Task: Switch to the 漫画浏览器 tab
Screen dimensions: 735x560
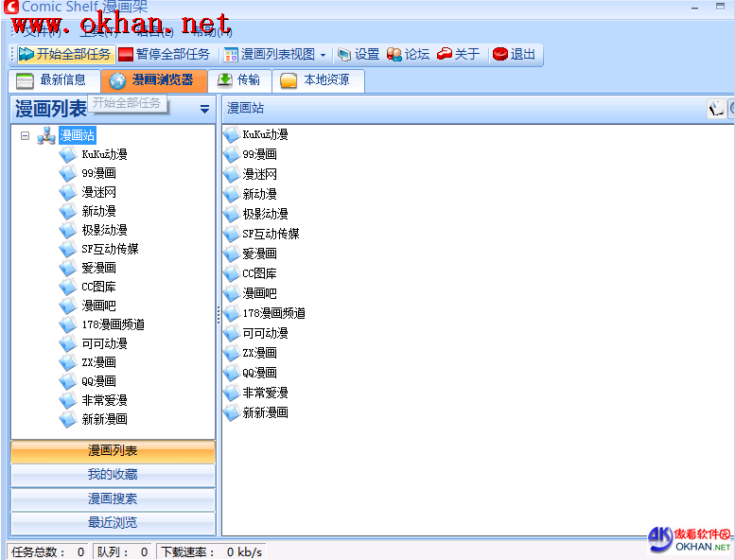Action: pos(154,80)
